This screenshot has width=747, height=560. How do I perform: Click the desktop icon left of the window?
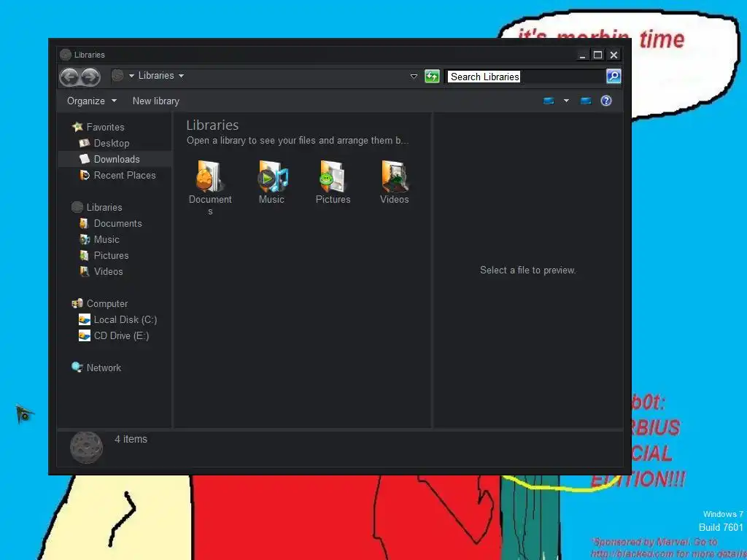click(24, 414)
